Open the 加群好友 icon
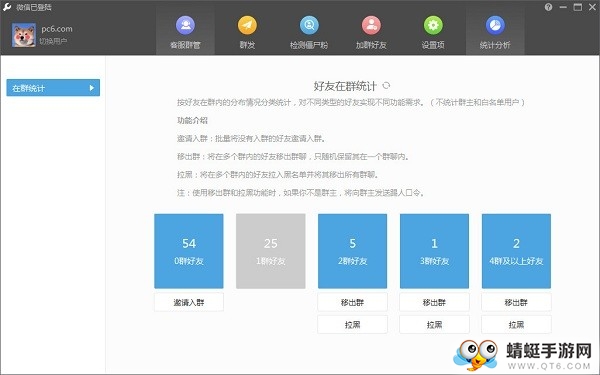The height and width of the screenshot is (375, 600). click(x=371, y=25)
